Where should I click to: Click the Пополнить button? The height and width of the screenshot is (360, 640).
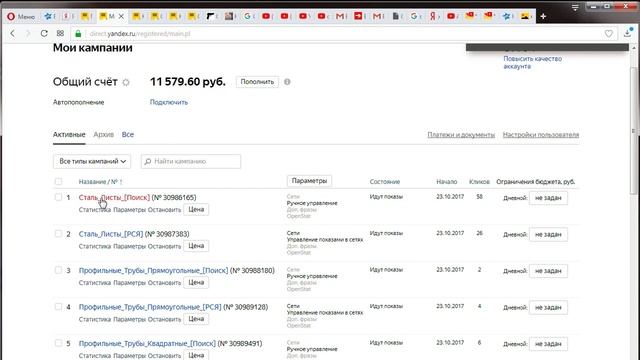[257, 82]
